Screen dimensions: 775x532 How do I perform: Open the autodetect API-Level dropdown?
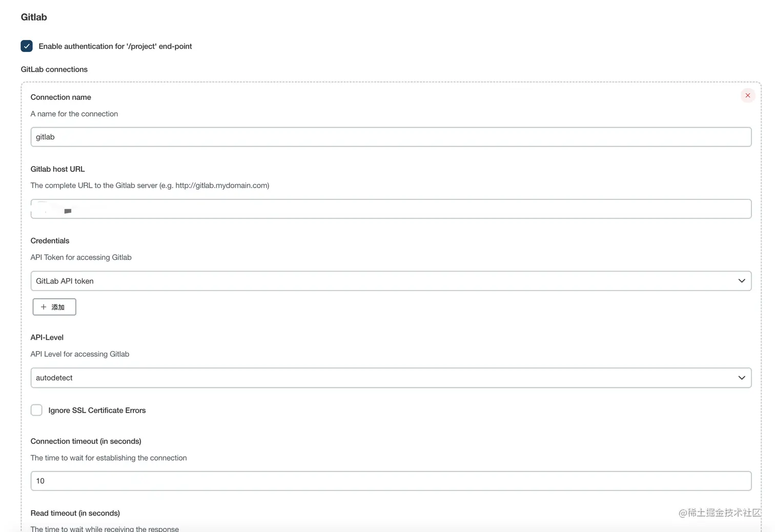(390, 378)
